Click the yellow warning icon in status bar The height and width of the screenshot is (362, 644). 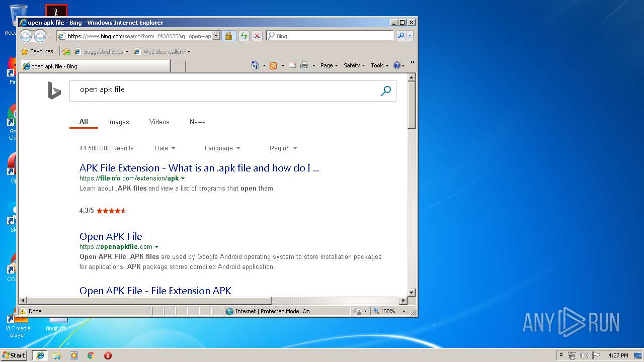point(23,311)
